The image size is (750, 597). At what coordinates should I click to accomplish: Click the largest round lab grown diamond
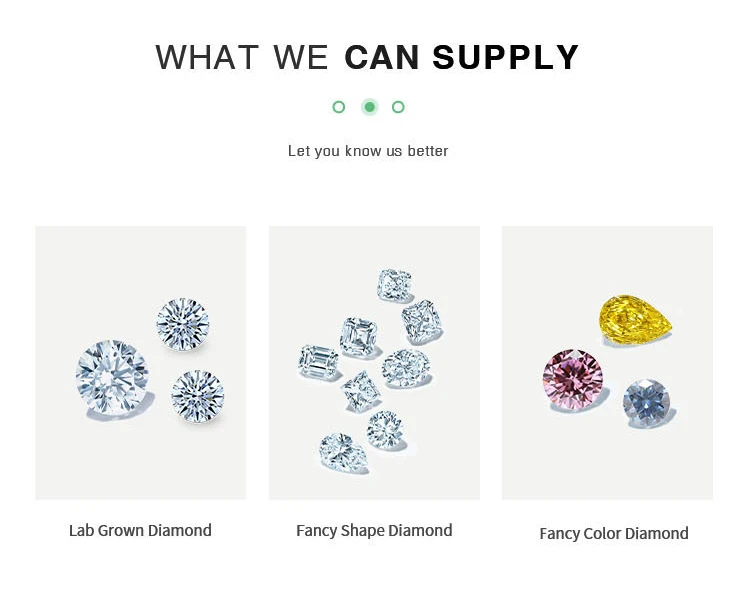(x=112, y=377)
